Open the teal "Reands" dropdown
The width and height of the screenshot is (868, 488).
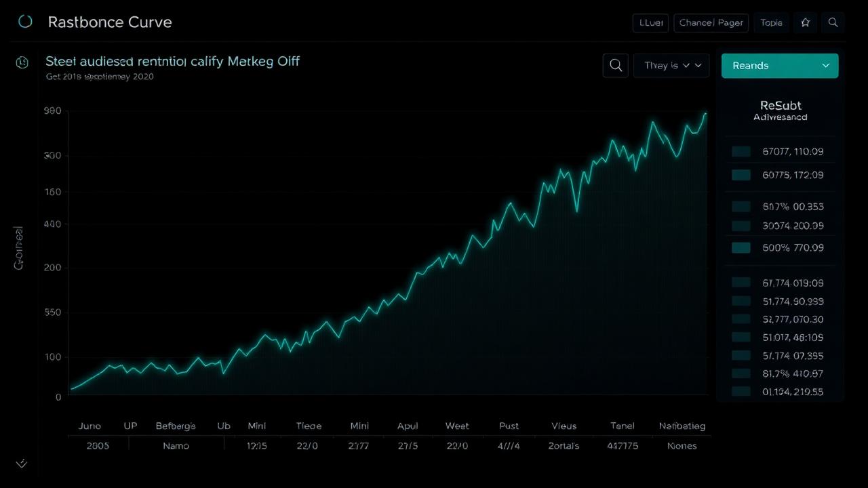(780, 66)
